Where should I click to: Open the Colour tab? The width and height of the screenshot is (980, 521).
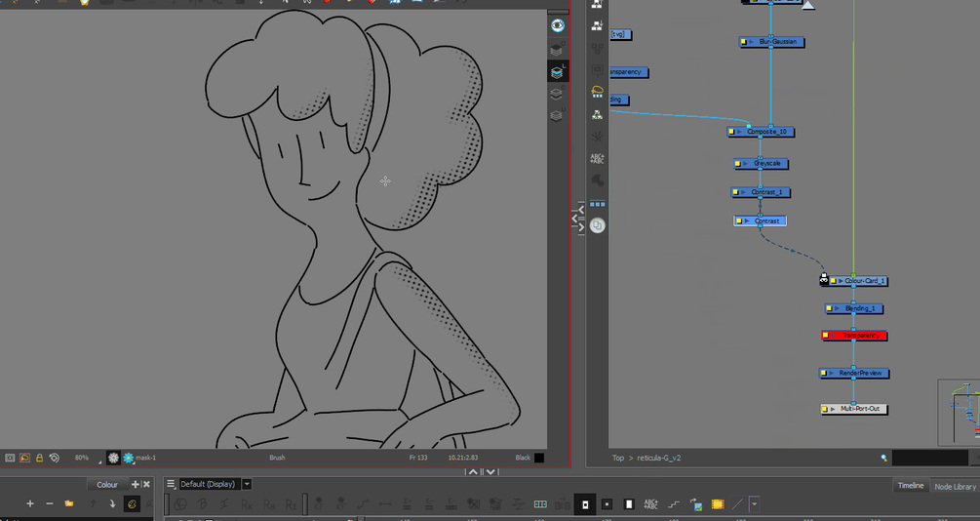107,485
